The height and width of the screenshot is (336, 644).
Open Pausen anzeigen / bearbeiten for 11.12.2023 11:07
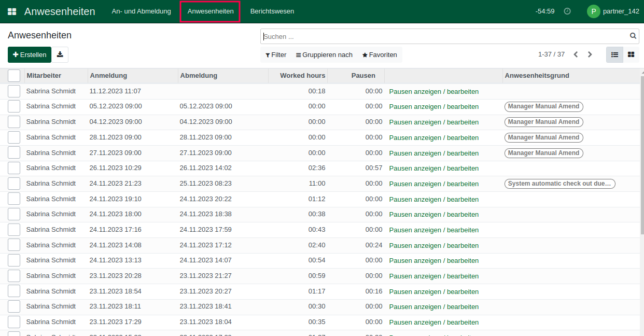434,91
